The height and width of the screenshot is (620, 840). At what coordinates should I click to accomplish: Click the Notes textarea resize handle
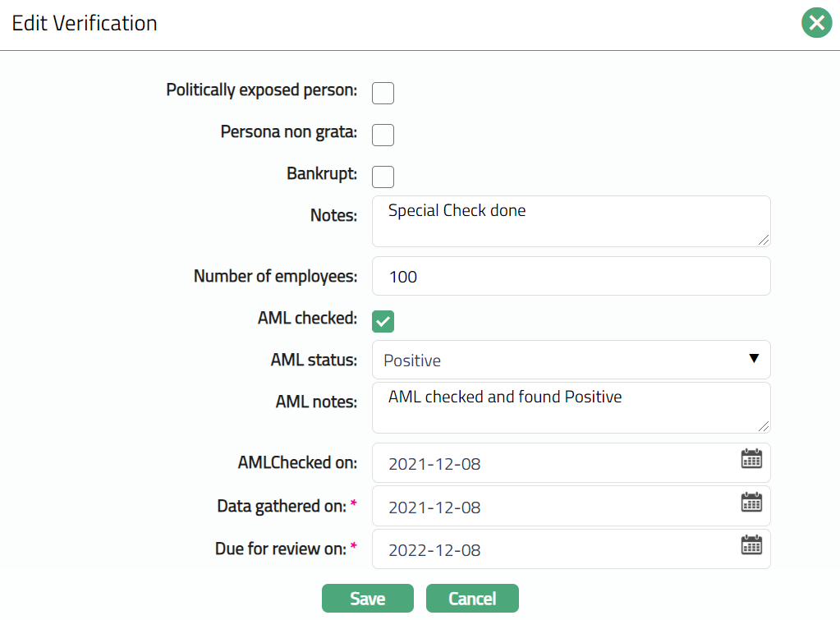click(x=764, y=240)
